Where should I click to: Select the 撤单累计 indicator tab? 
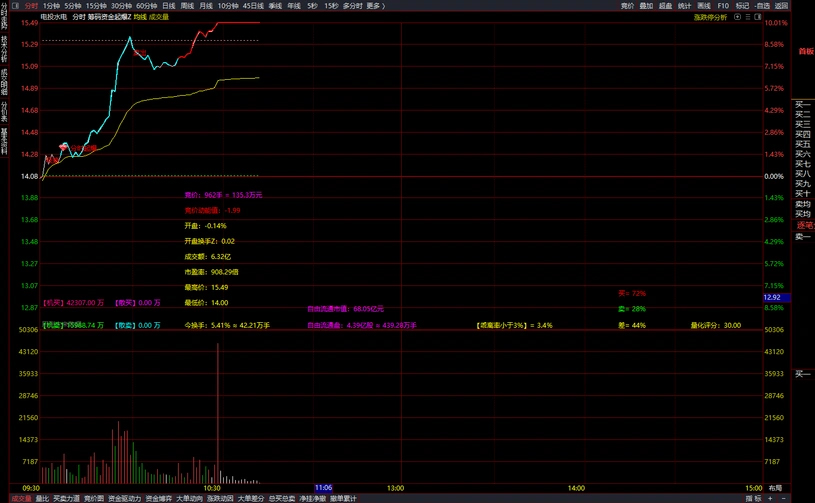coord(343,498)
